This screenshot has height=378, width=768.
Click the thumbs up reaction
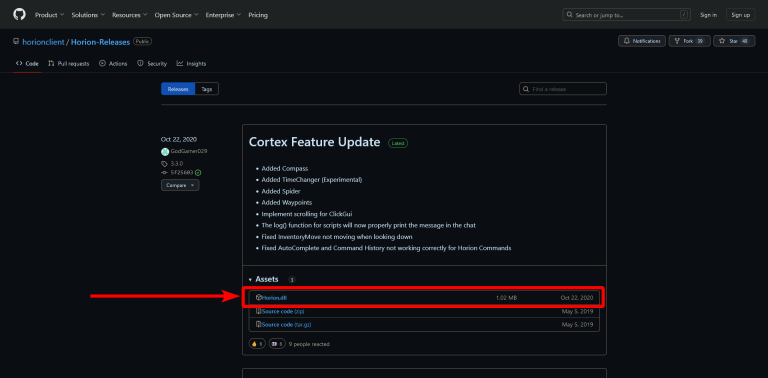[x=257, y=344]
